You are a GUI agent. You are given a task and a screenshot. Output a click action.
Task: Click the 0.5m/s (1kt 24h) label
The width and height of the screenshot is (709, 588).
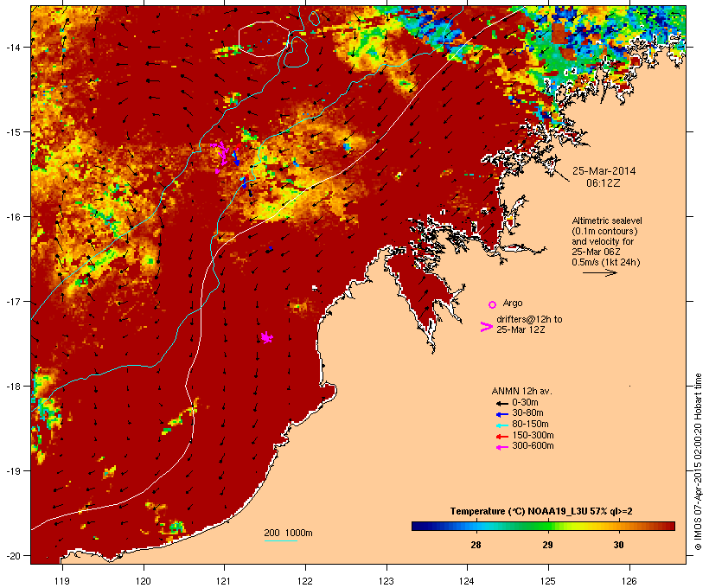pyautogui.click(x=606, y=262)
